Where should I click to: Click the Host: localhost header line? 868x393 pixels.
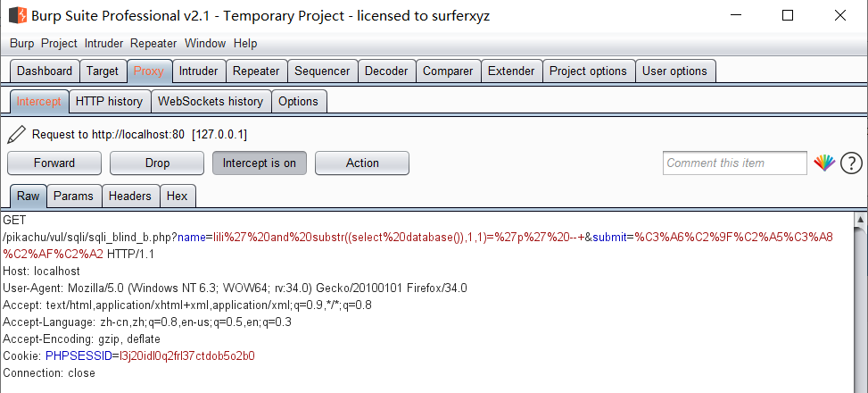pos(42,271)
